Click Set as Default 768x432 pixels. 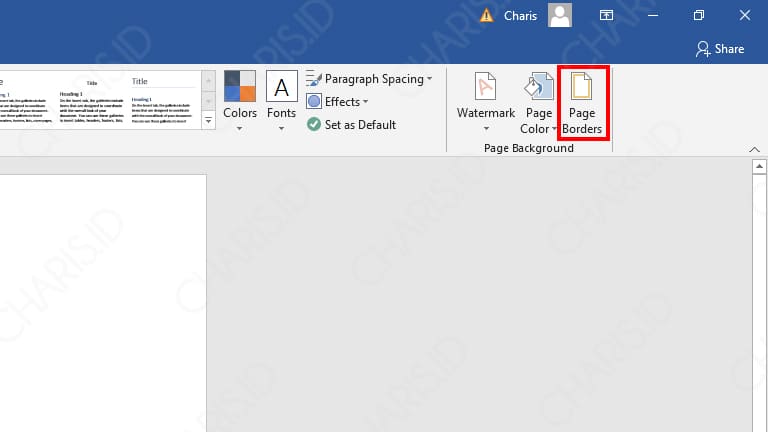[351, 124]
